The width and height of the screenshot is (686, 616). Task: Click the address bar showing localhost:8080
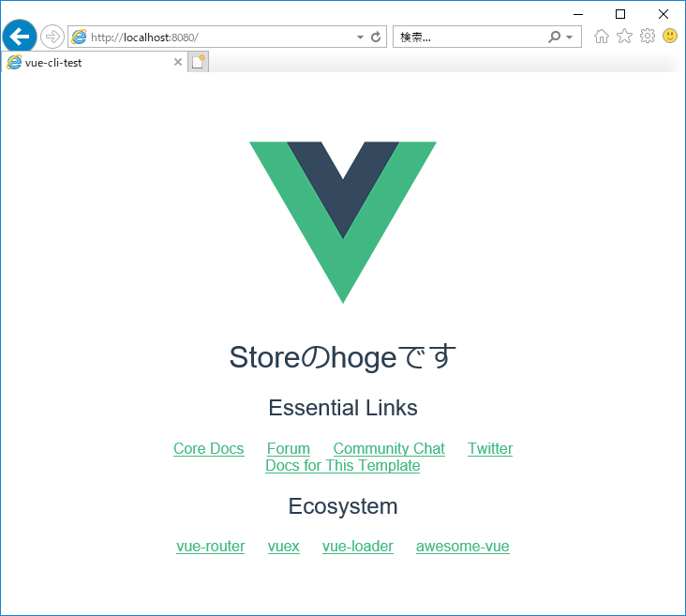coord(227,37)
